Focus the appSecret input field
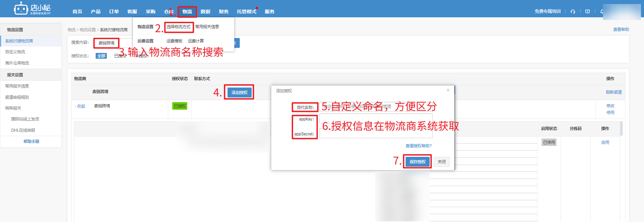This screenshot has height=222, width=644. tap(376, 133)
